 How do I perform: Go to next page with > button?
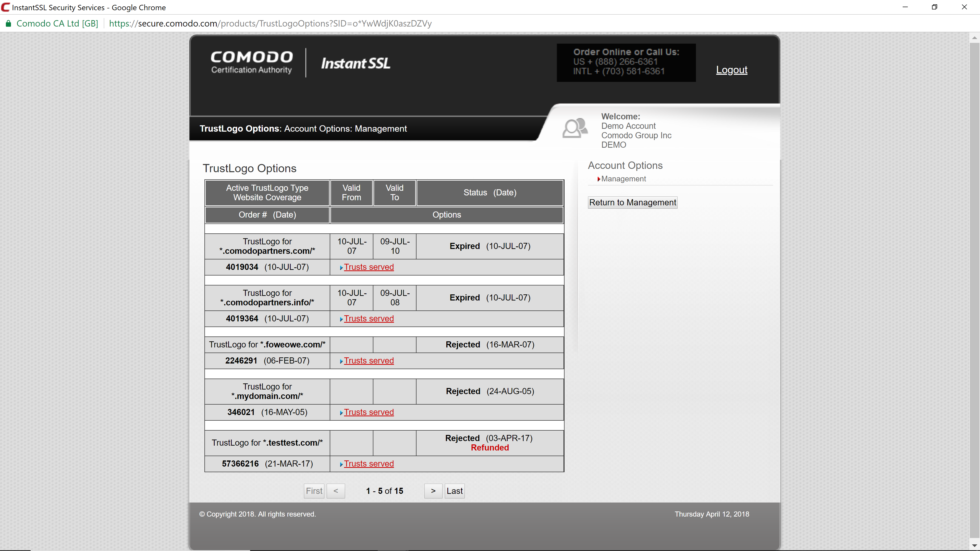point(433,491)
